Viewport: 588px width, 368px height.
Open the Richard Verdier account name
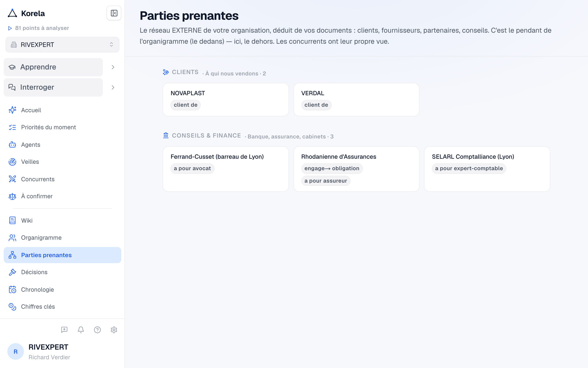pyautogui.click(x=49, y=357)
